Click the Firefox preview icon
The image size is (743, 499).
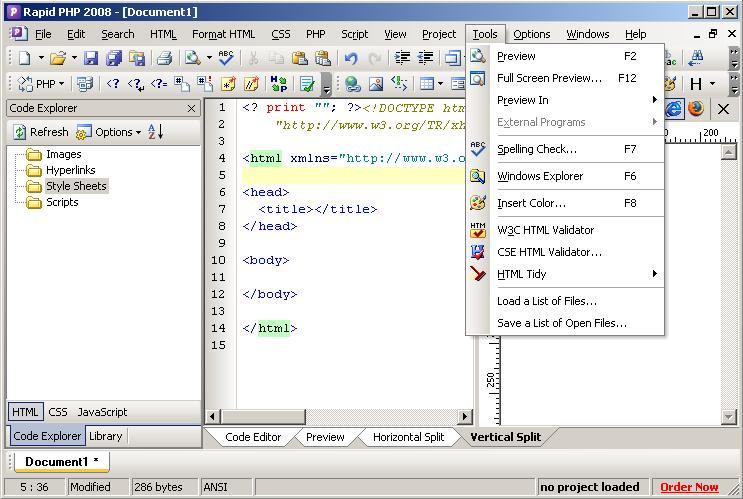[x=696, y=109]
